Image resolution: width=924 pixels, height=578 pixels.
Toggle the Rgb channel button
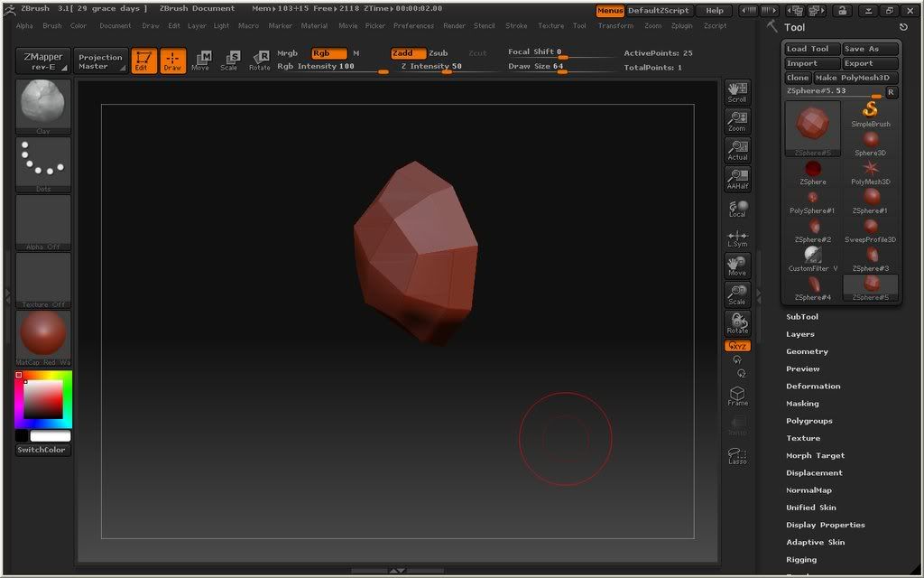pyautogui.click(x=328, y=53)
